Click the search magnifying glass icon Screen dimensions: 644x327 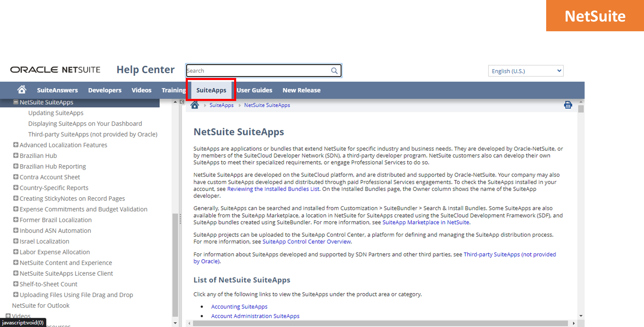[x=334, y=70]
